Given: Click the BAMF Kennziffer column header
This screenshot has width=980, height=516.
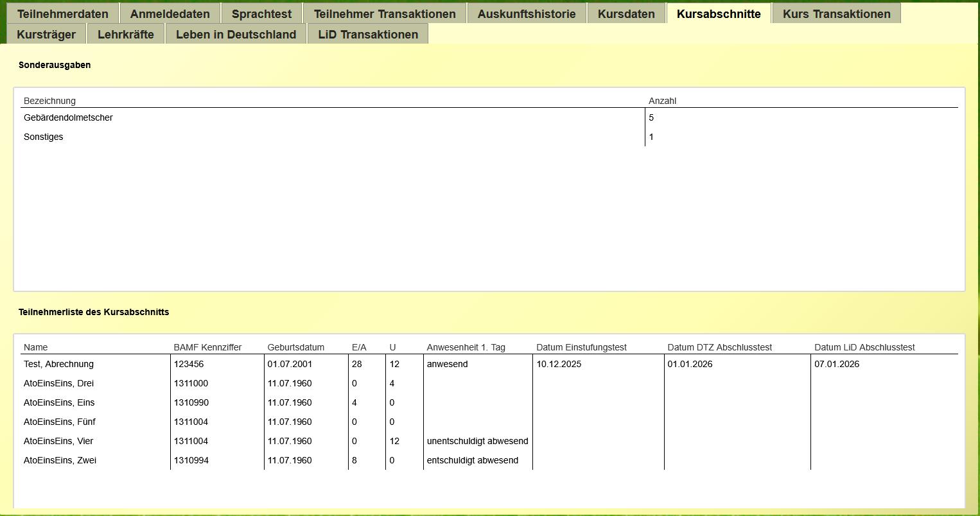Looking at the screenshot, I should click(x=207, y=347).
